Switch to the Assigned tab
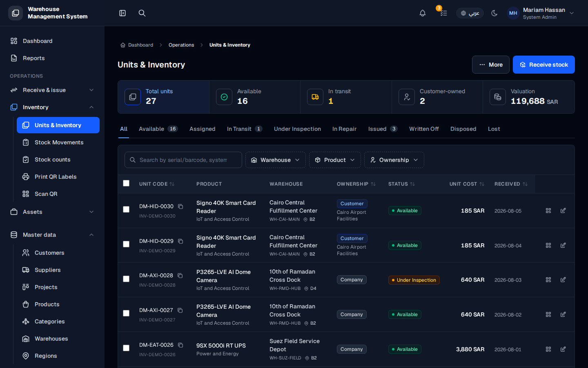588x368 pixels. coord(203,129)
